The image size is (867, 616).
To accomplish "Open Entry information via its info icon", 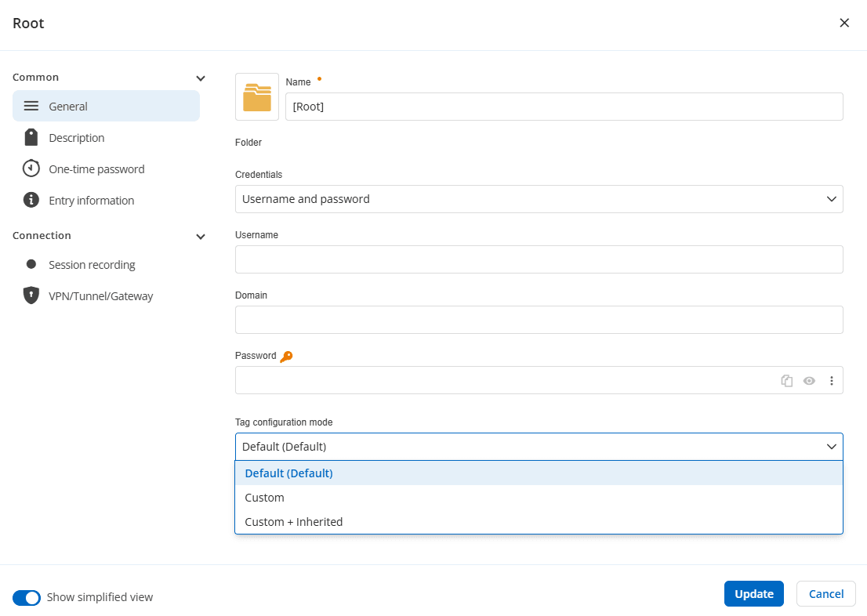I will (30, 200).
